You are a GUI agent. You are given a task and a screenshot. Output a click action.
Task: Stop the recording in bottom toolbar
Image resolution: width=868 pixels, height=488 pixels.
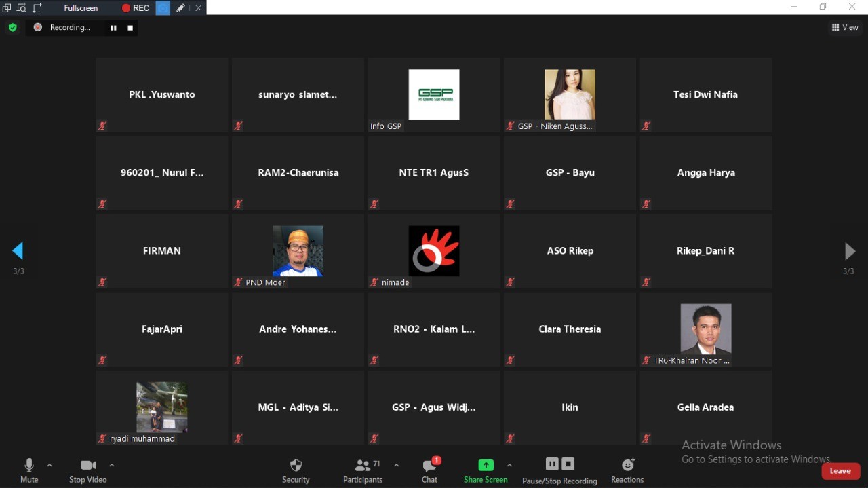[x=568, y=464]
